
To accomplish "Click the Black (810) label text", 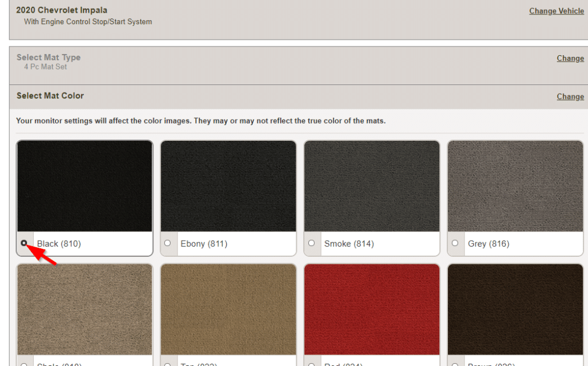I will point(59,244).
